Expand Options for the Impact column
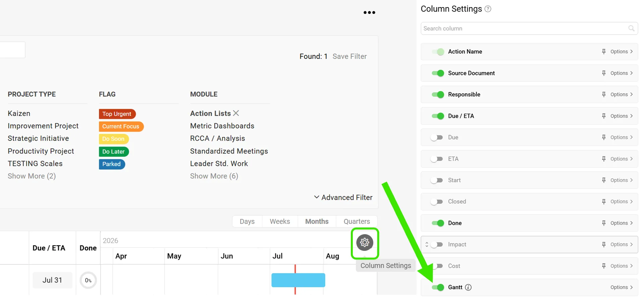 [622, 245]
